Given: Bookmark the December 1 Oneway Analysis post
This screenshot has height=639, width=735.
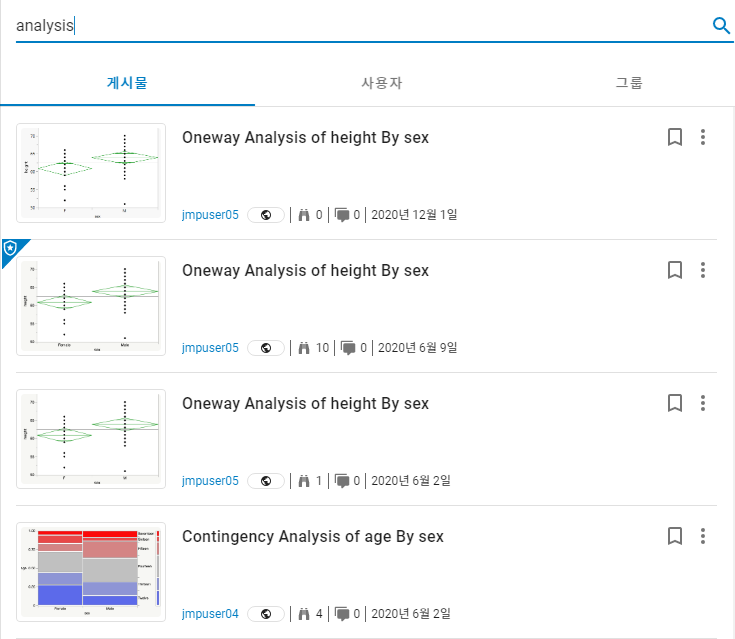Looking at the screenshot, I should (x=675, y=137).
